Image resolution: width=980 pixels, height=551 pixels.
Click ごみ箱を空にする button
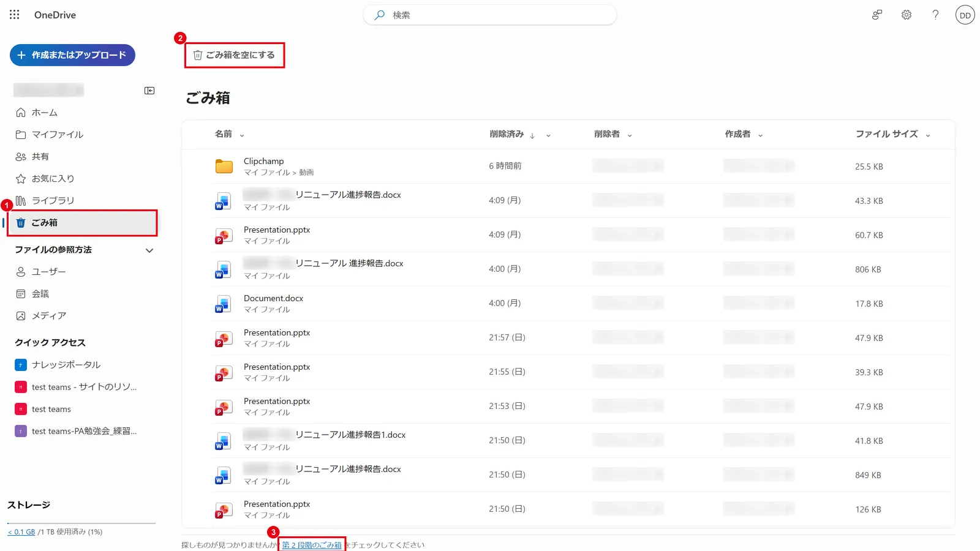235,55
